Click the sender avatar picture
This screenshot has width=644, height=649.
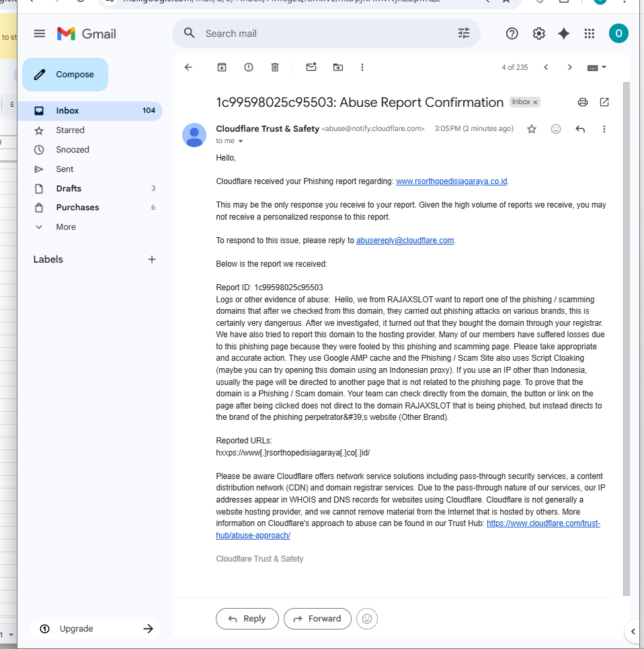[194, 135]
